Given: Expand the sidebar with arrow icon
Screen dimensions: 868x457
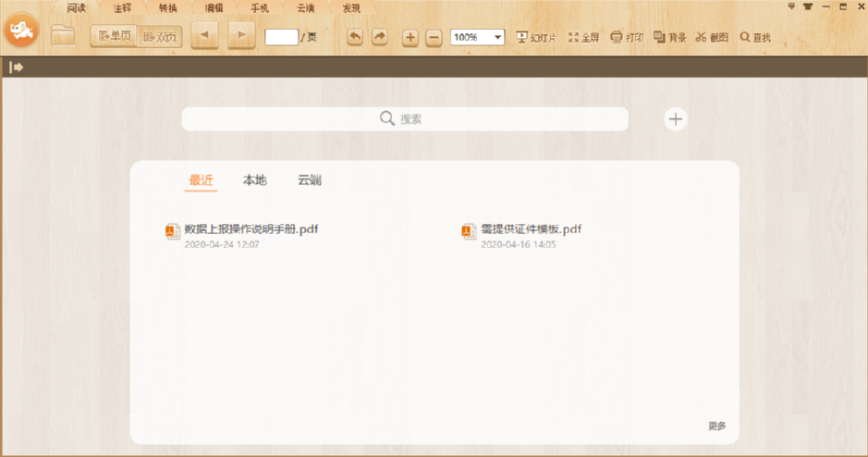Looking at the screenshot, I should point(16,67).
